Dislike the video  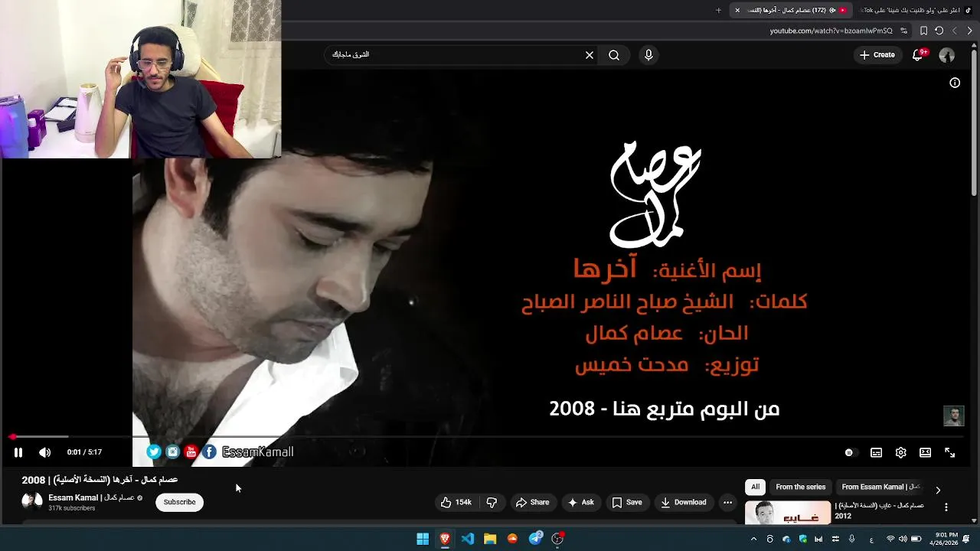pos(492,502)
